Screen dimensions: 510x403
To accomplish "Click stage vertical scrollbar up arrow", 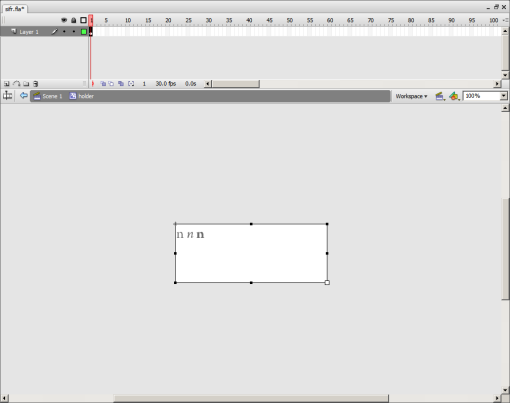I will point(505,108).
